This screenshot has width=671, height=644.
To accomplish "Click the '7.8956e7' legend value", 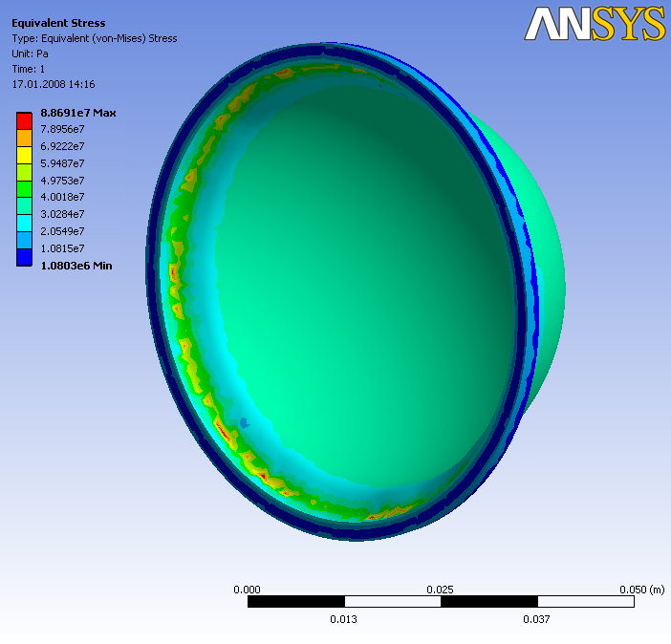I will click(x=62, y=129).
